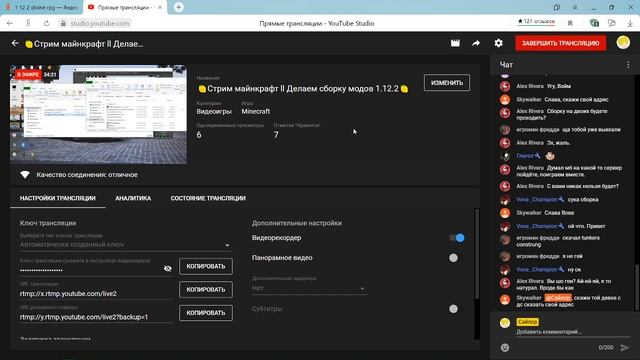This screenshot has height=360, width=640.
Task: Click the chat comment input field
Action: point(572,332)
